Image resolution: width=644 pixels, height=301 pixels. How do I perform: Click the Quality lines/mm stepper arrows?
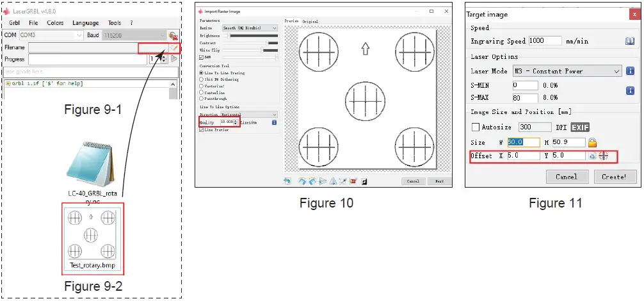(236, 122)
